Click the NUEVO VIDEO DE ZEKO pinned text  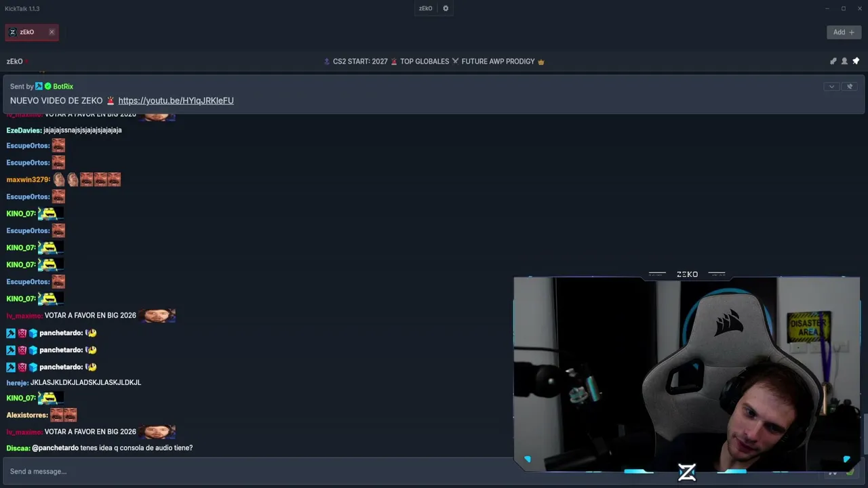pos(56,101)
